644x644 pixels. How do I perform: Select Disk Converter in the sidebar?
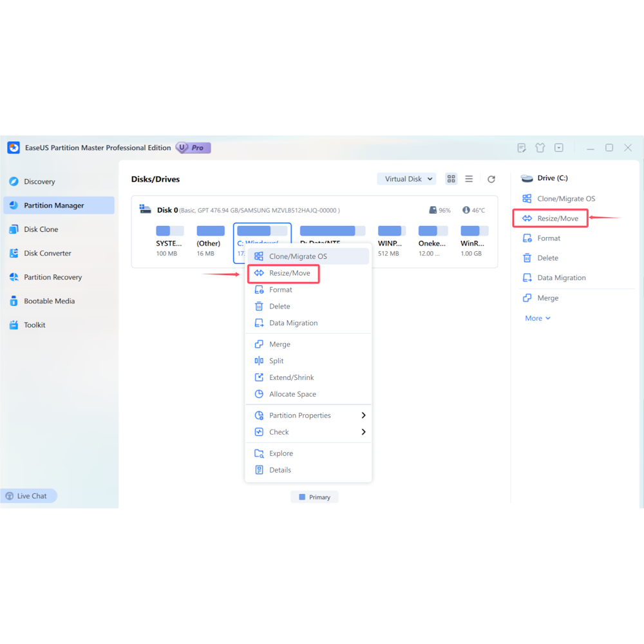point(46,253)
